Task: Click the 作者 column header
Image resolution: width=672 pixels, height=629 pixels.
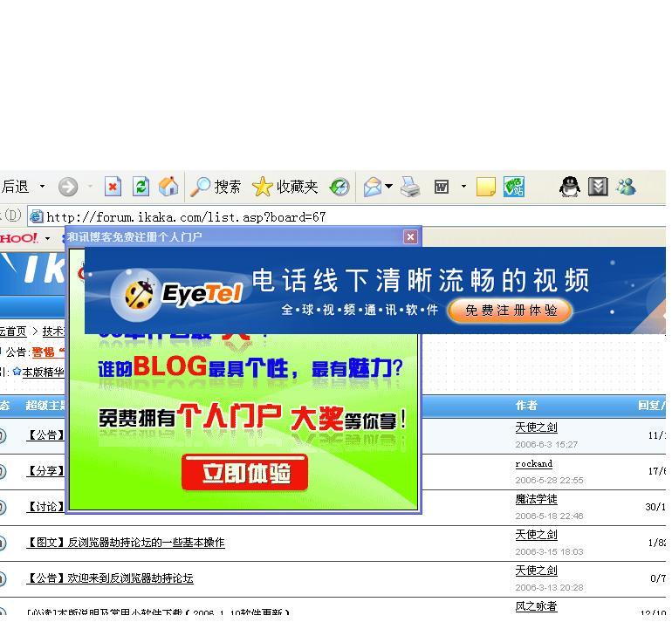Action: [526, 406]
